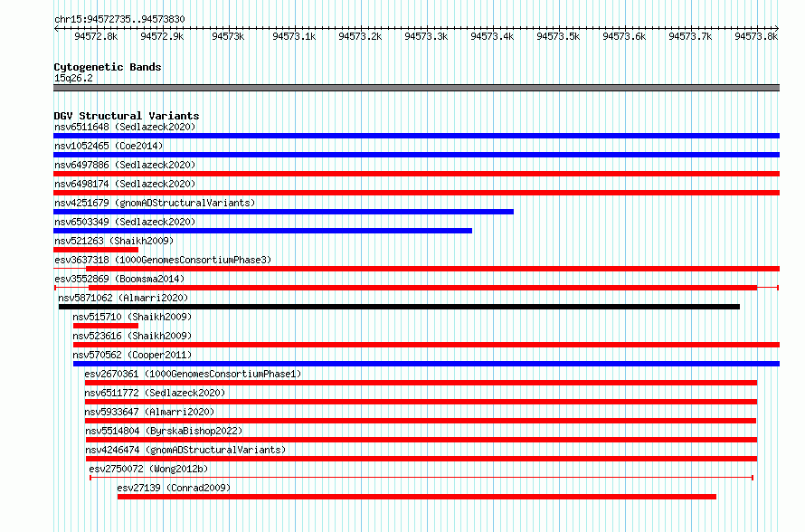Click the 94572.9k ruler tick label
The height and width of the screenshot is (532, 805).
162,36
